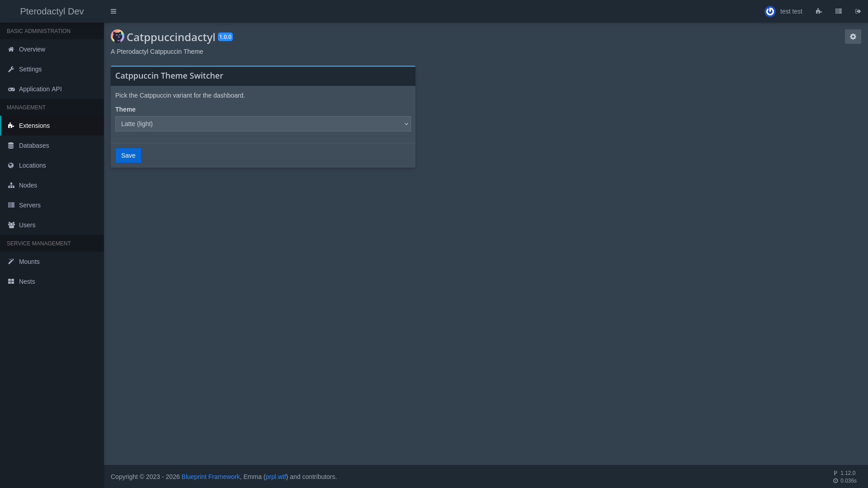Click the Catppuccindactyl cat logo
The width and height of the screenshot is (868, 488).
(118, 36)
